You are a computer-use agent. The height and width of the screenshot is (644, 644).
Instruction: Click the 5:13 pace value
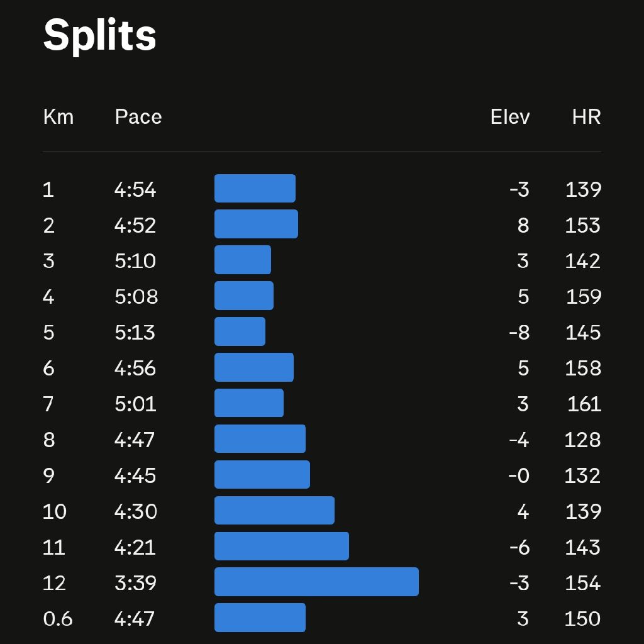[x=135, y=333]
